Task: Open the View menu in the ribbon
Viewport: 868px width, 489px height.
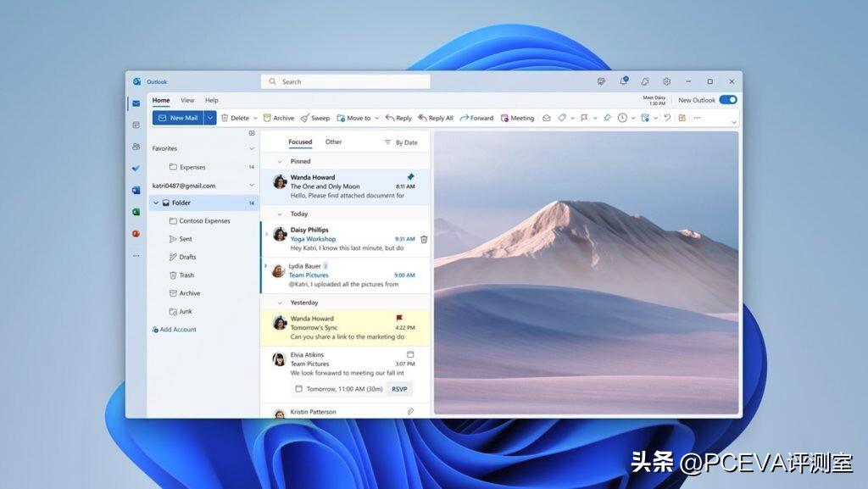Action: click(186, 100)
